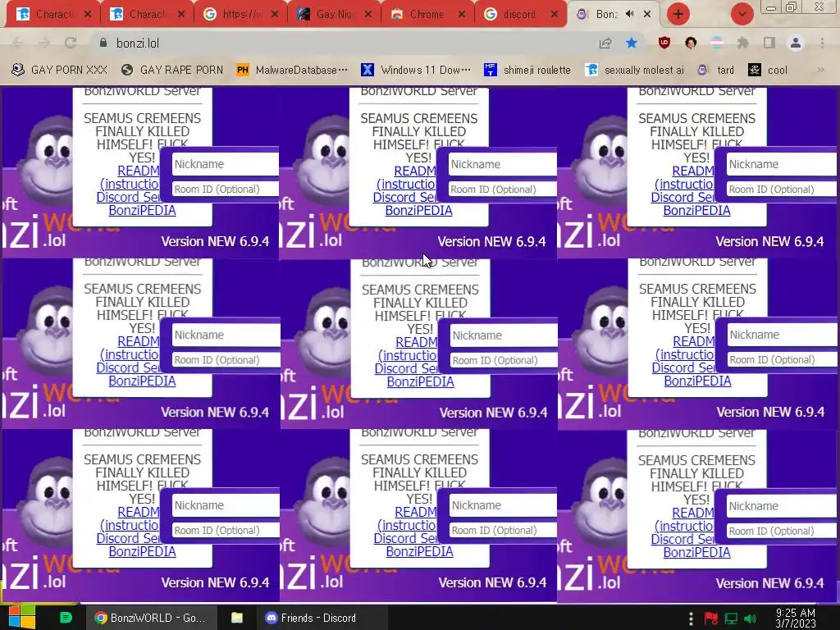The height and width of the screenshot is (630, 840).
Task: Open a new tab with the plus button
Action: (x=678, y=14)
